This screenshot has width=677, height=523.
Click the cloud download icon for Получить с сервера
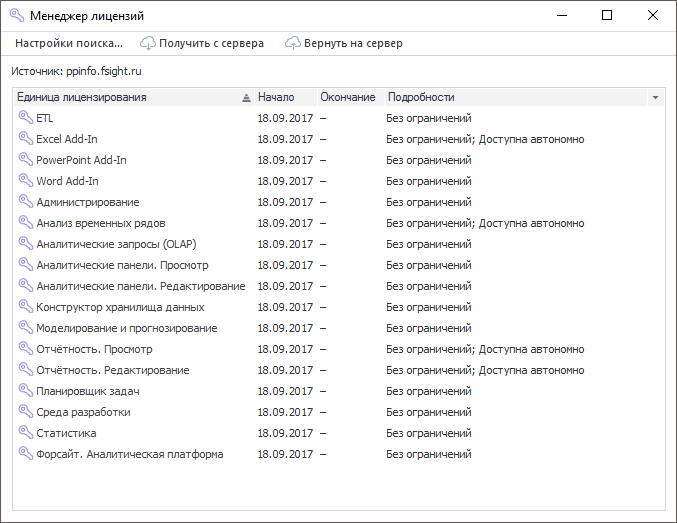point(148,43)
